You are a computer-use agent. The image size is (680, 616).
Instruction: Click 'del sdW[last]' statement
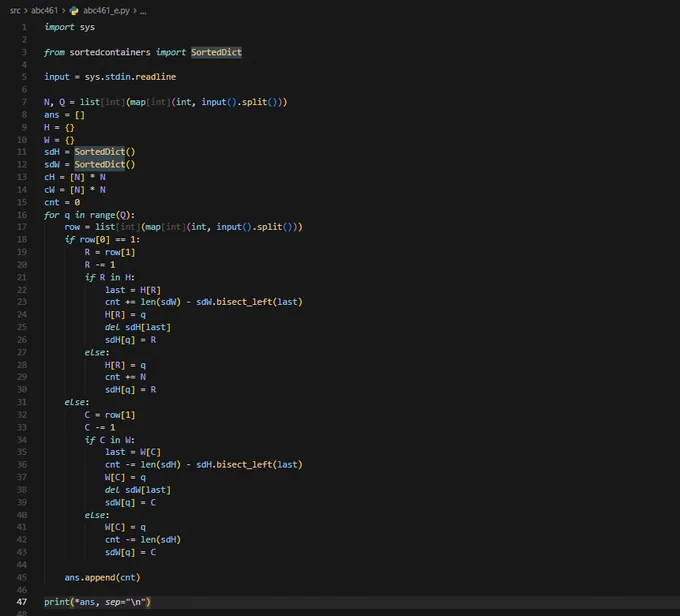click(x=137, y=490)
